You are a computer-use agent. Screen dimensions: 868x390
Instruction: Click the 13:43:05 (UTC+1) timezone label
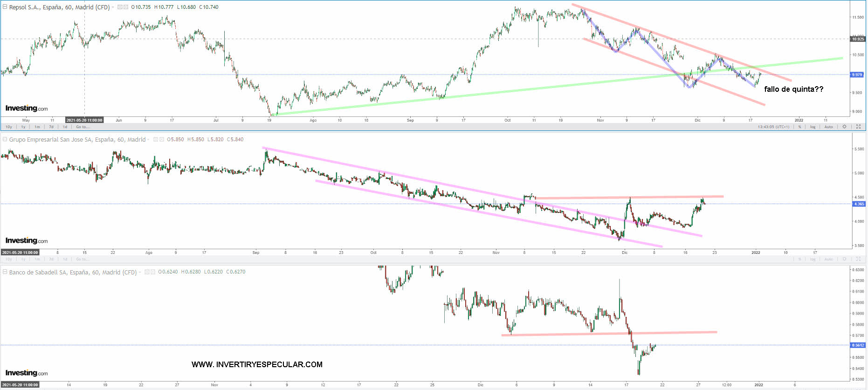click(x=773, y=127)
